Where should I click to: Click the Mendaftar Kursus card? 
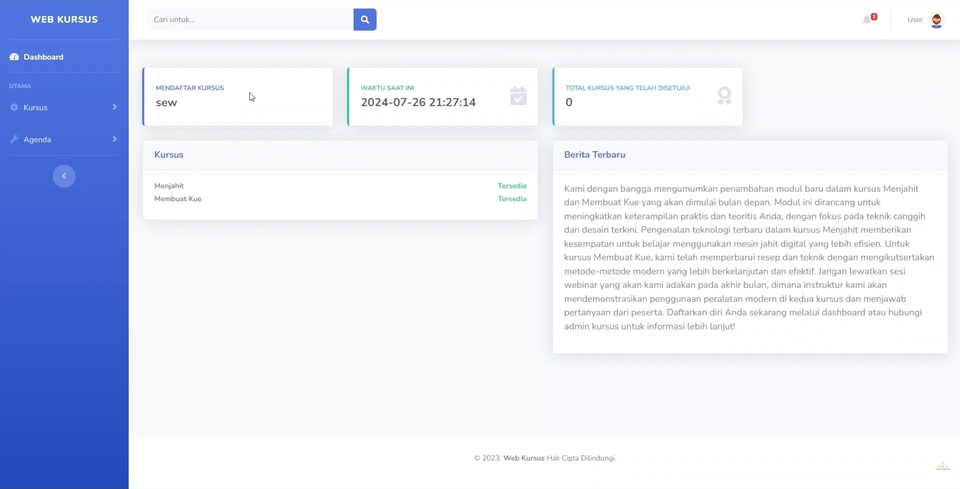[238, 97]
